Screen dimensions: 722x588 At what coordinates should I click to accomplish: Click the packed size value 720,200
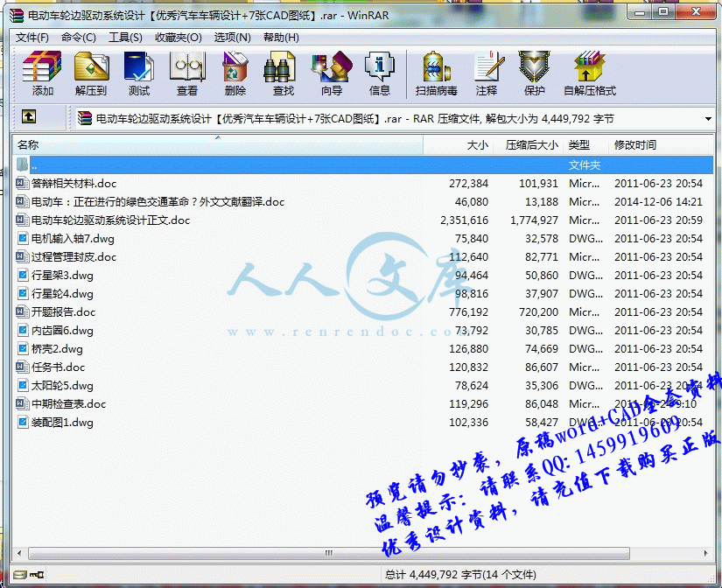538,312
